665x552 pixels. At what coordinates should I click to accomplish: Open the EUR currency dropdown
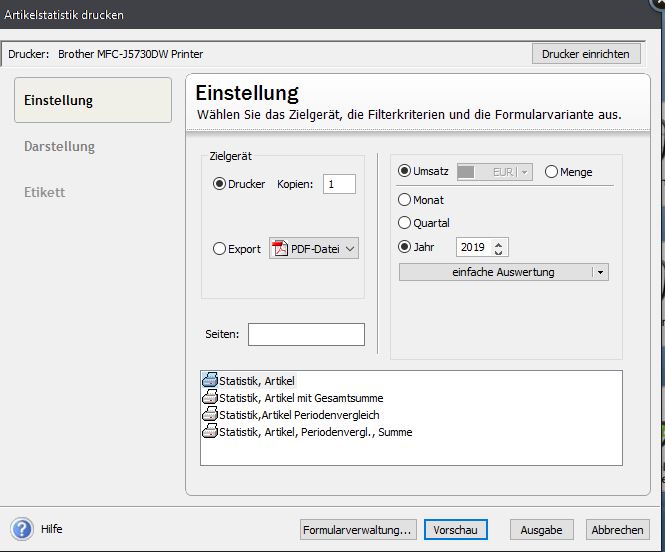525,172
